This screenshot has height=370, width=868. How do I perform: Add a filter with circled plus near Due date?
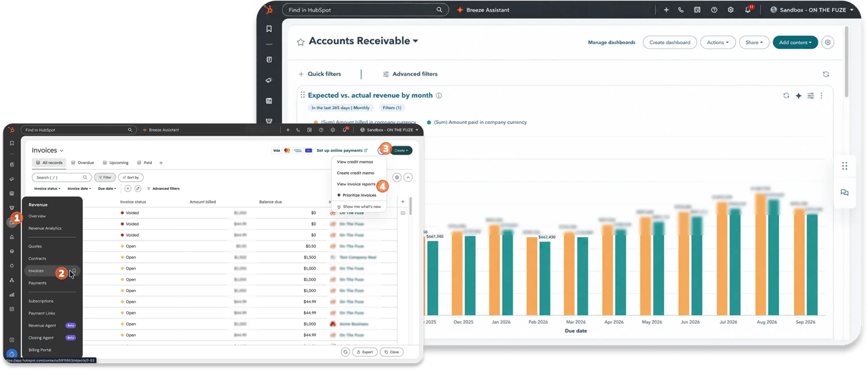tap(127, 188)
